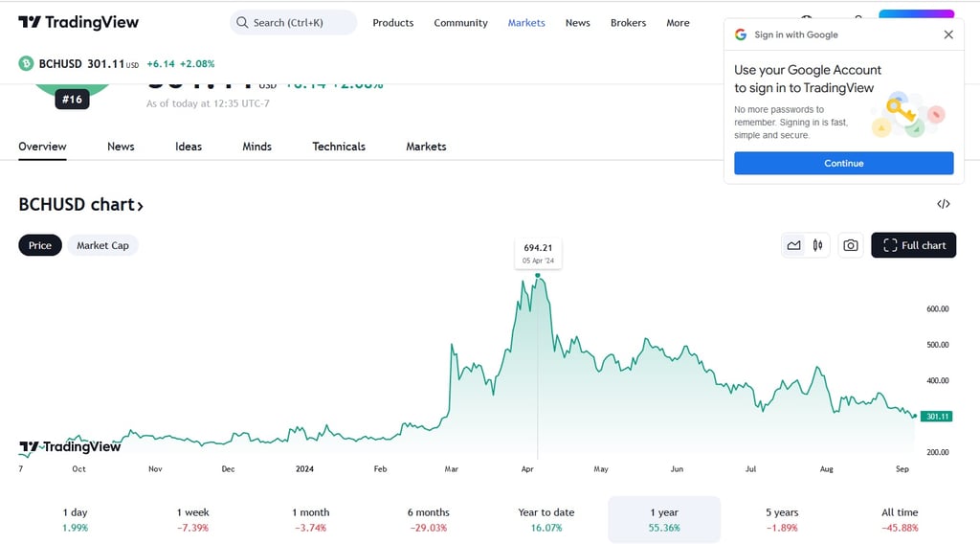The height and width of the screenshot is (544, 980).
Task: Open the embed code icon
Action: (x=943, y=204)
